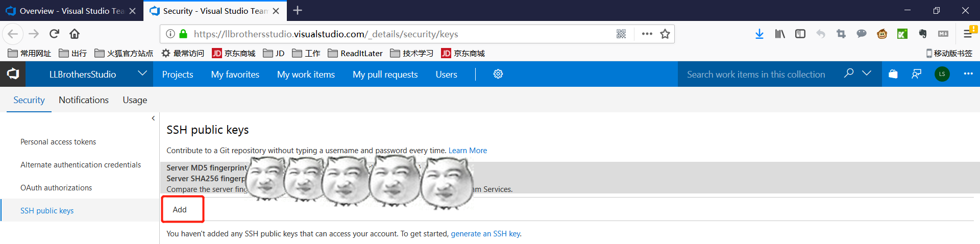Reload the current page
The image size is (980, 244).
[54, 34]
